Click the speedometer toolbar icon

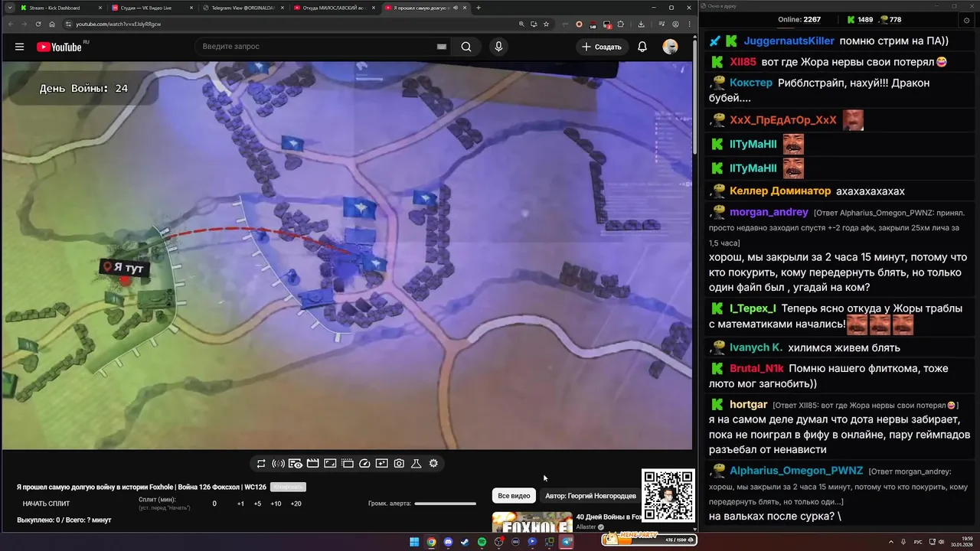click(364, 463)
